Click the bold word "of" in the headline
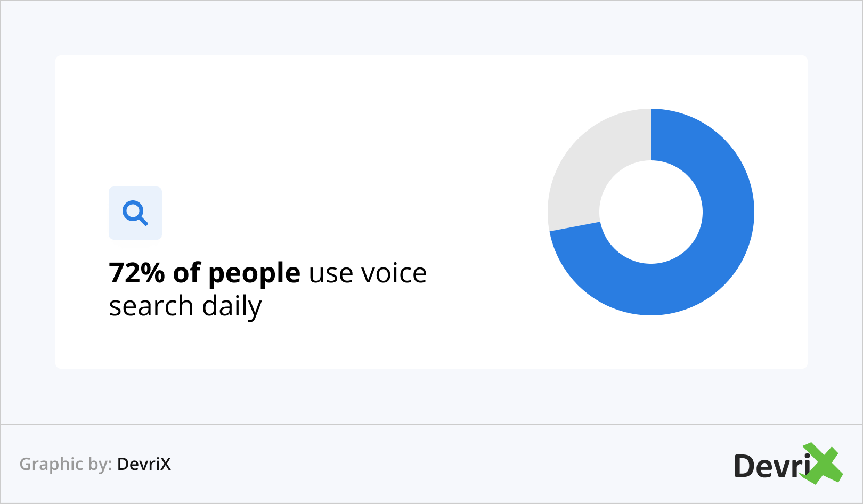863x504 pixels. pyautogui.click(x=186, y=273)
